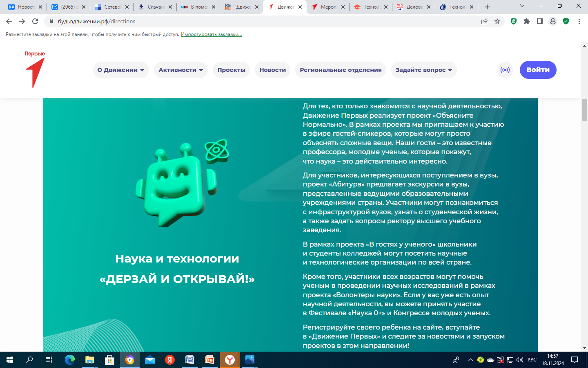Click the address bar URL field
Image resolution: width=588 pixels, height=368 pixels.
(x=245, y=21)
